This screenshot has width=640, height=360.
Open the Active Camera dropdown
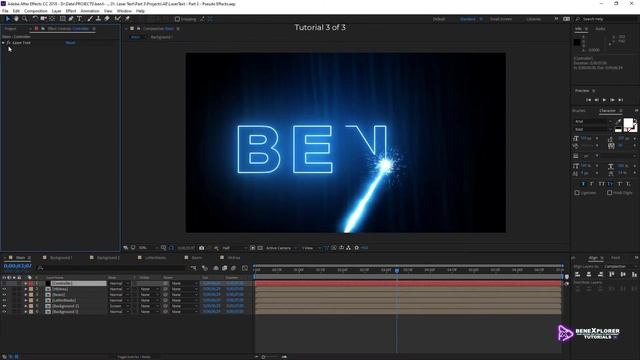pos(281,248)
